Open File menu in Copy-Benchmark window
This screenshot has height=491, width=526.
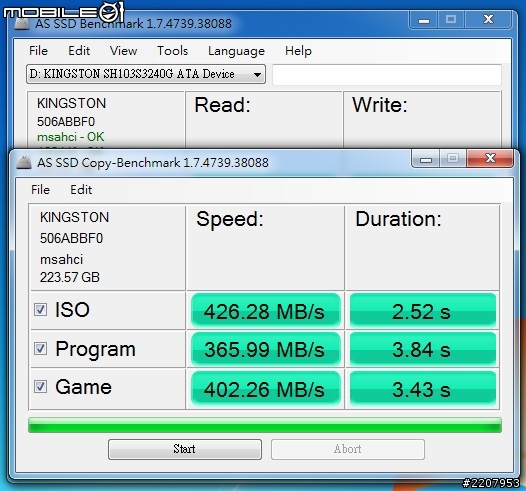[x=40, y=189]
